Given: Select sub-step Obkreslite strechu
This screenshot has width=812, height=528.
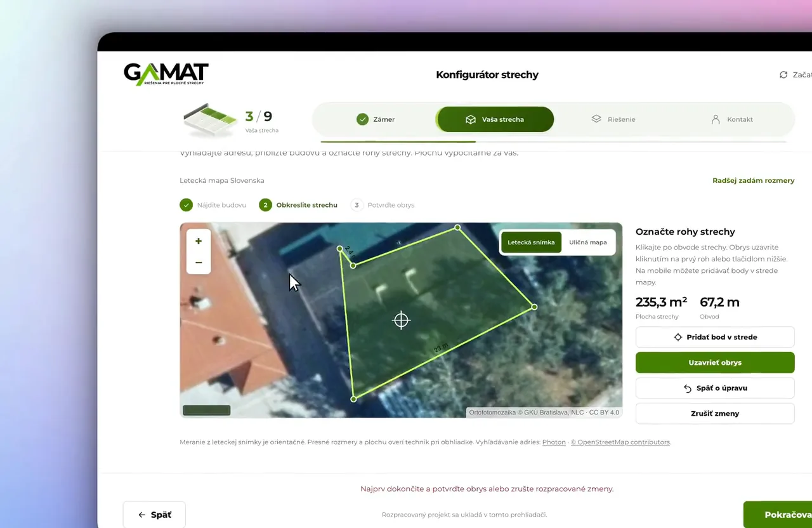Looking at the screenshot, I should pyautogui.click(x=298, y=205).
